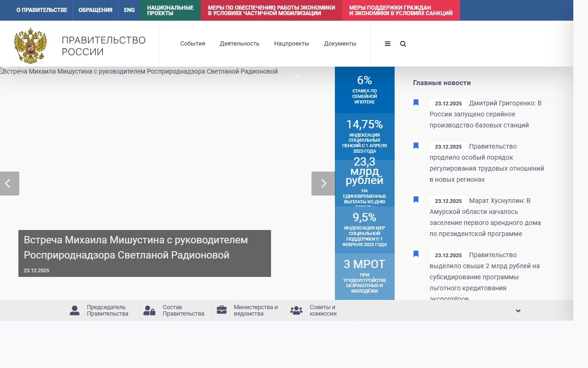Open the 3 МРОТ employment tile
The image size is (588, 368).
coord(365,276)
